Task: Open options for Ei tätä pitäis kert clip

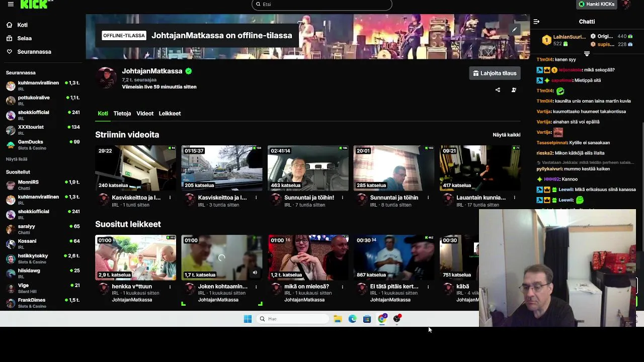Action: click(x=428, y=287)
